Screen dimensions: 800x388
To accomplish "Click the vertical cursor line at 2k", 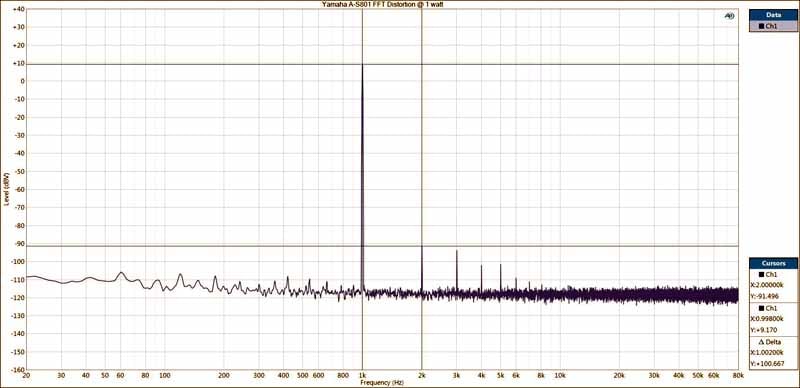I will click(421, 153).
